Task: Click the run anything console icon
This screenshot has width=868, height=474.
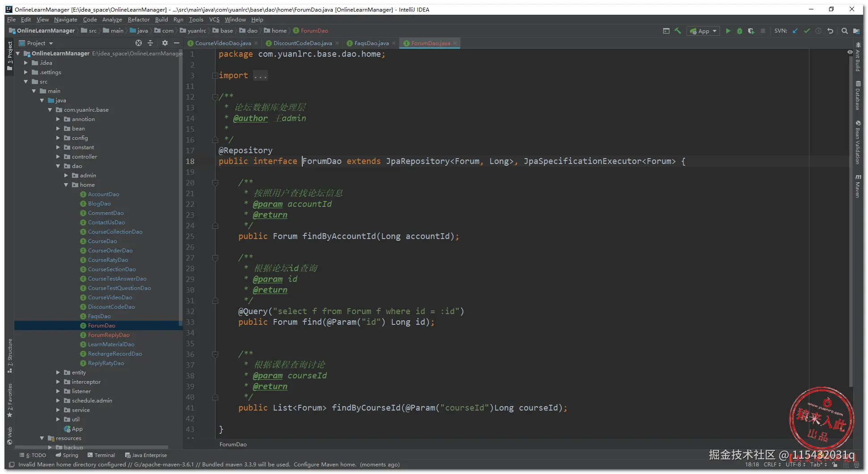Action: coord(666,31)
